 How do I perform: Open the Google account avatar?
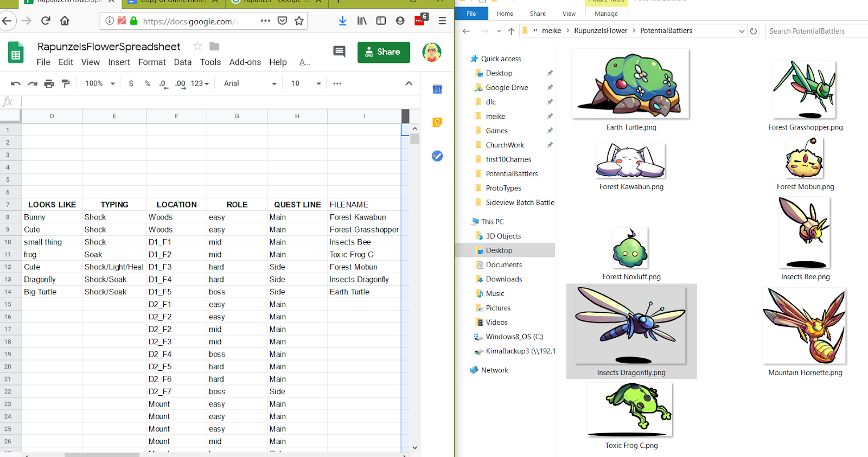(x=432, y=52)
